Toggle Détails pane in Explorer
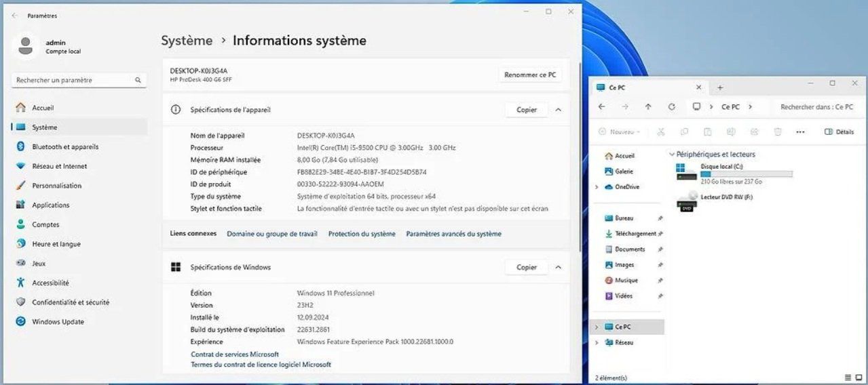The width and height of the screenshot is (868, 385). [839, 132]
